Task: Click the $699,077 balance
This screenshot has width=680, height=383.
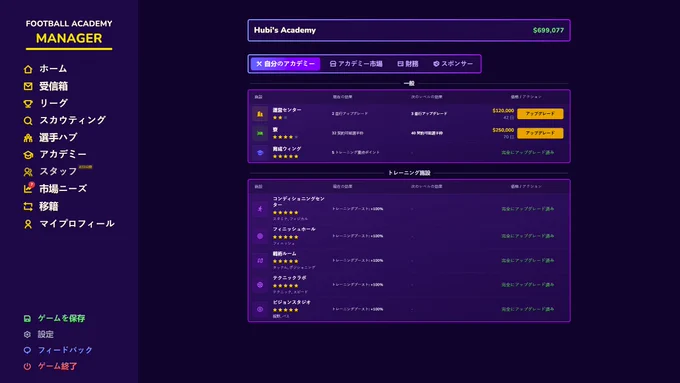Action: (x=548, y=30)
